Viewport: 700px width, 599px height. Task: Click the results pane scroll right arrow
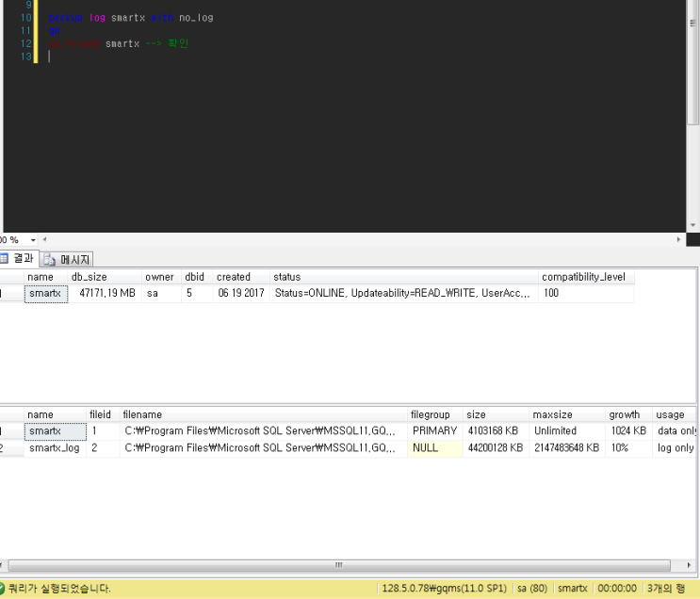coord(689,565)
